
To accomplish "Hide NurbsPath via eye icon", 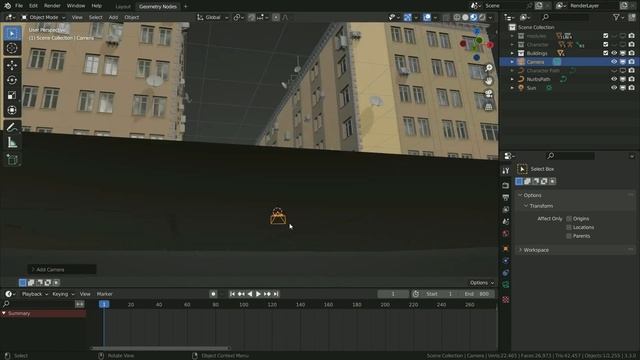I will click(614, 79).
